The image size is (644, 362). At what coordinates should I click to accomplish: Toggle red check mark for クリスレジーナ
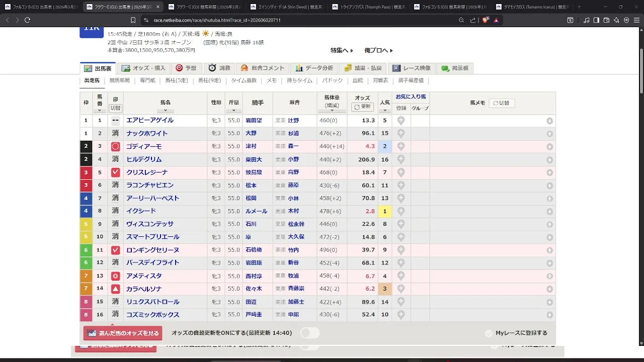[115, 172]
